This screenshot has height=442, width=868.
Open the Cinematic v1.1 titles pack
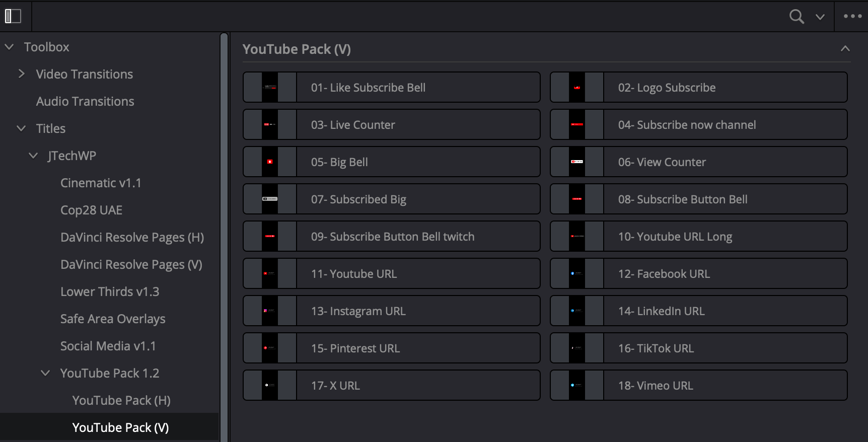click(101, 183)
